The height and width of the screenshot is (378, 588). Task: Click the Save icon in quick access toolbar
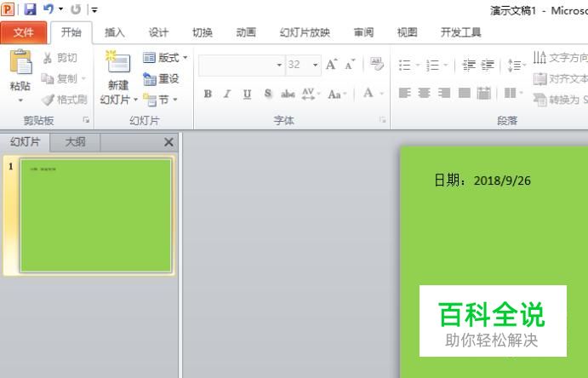[30, 9]
